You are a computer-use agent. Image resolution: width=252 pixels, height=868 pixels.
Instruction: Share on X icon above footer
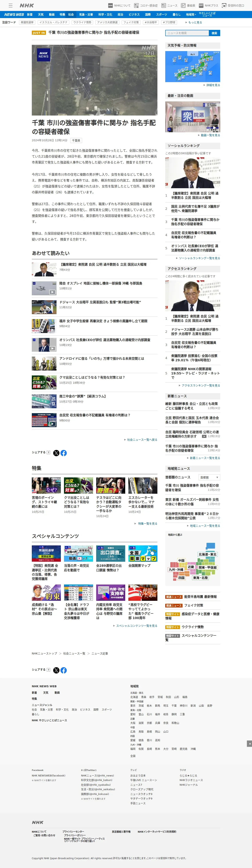click(56, 670)
